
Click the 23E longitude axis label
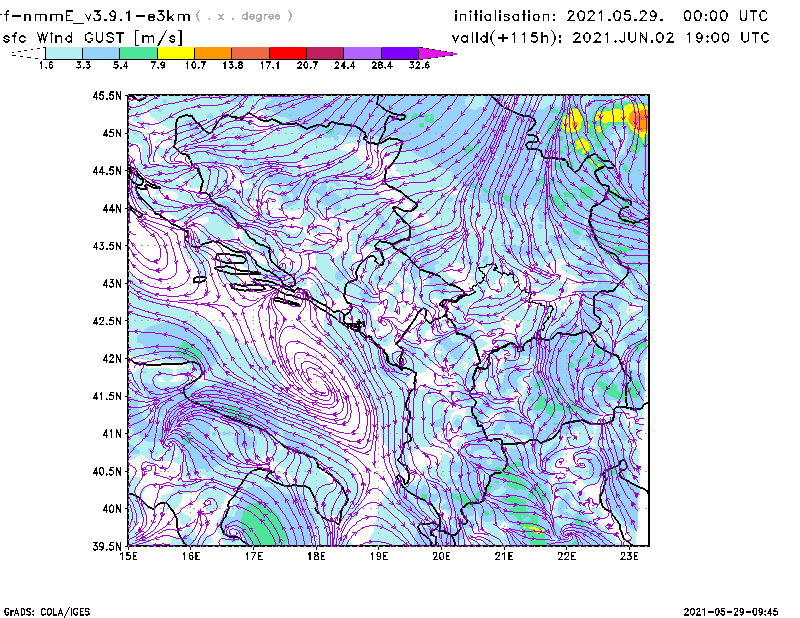pyautogui.click(x=628, y=557)
